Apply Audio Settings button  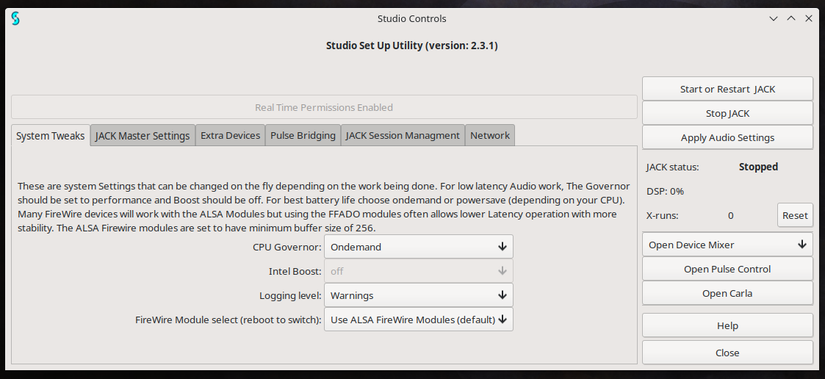(x=728, y=137)
